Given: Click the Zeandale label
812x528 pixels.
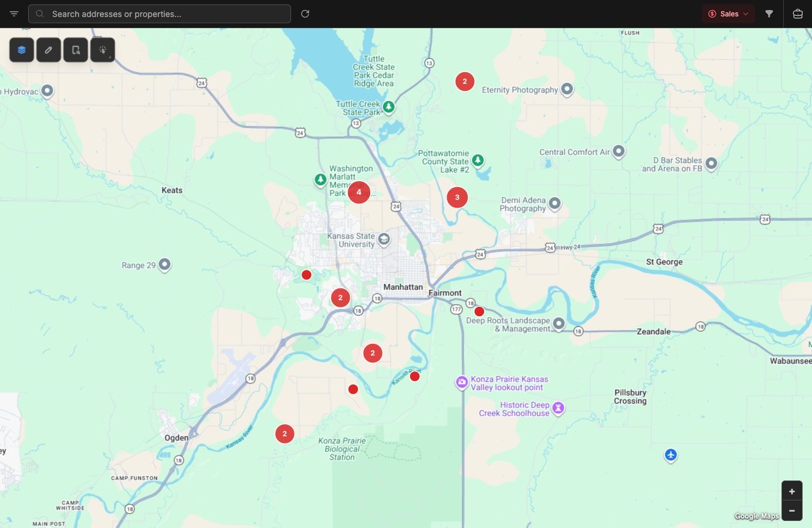Looking at the screenshot, I should coord(654,331).
